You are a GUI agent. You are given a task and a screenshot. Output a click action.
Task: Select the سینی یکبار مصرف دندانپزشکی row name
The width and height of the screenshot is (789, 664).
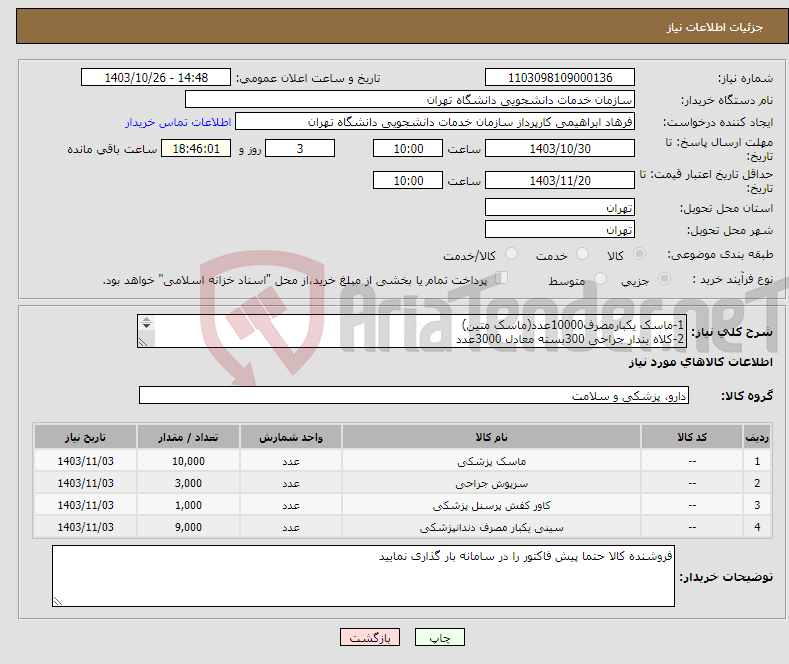click(x=491, y=528)
